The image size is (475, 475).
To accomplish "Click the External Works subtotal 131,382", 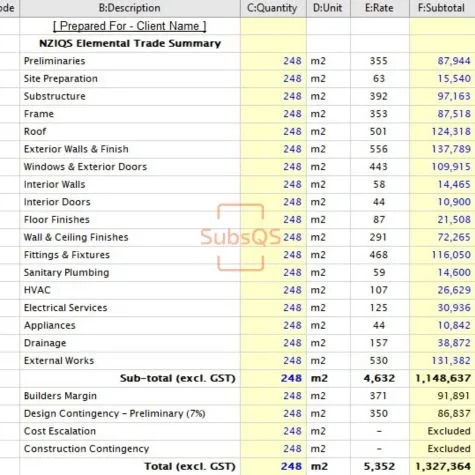I will pos(451,361).
